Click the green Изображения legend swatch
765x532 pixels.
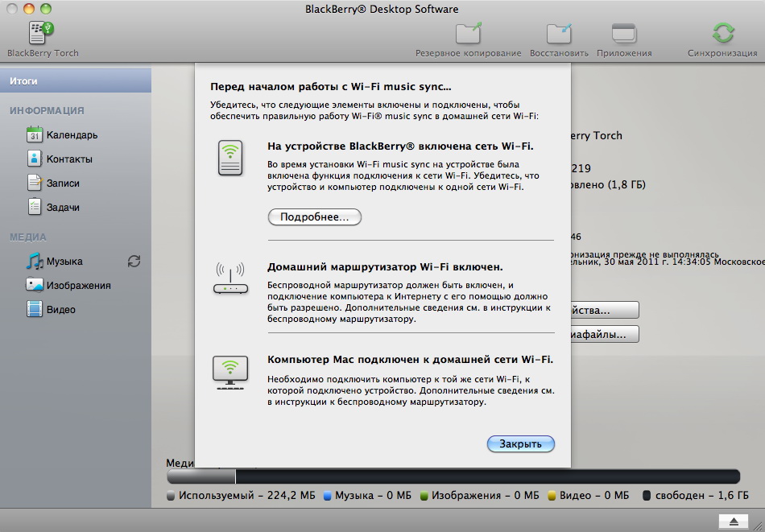coord(424,496)
